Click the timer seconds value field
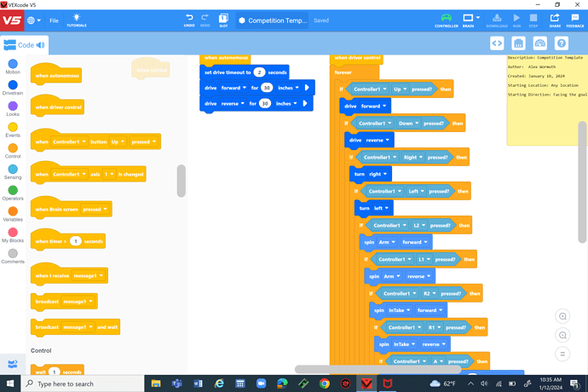The image size is (588, 392). [76, 241]
